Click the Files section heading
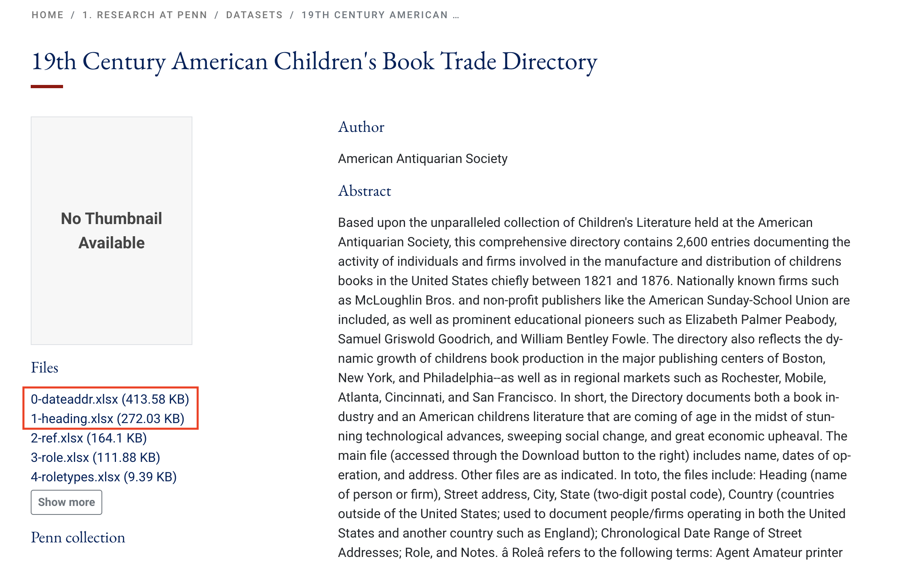 (44, 368)
